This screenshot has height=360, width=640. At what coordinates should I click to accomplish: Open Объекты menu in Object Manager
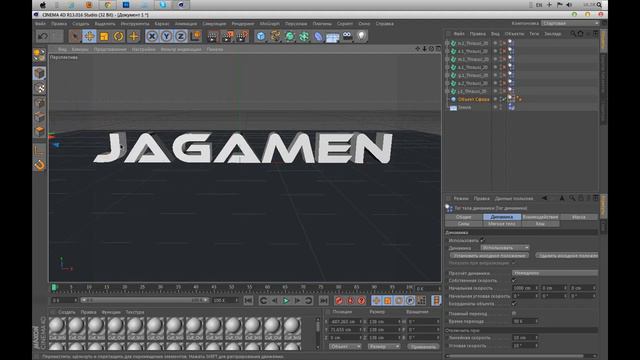click(x=514, y=34)
